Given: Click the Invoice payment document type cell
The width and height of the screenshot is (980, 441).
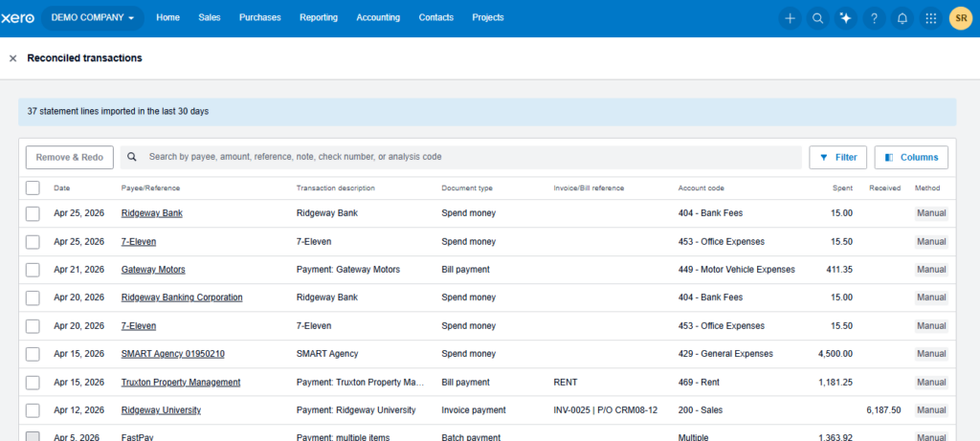Looking at the screenshot, I should [473, 409].
